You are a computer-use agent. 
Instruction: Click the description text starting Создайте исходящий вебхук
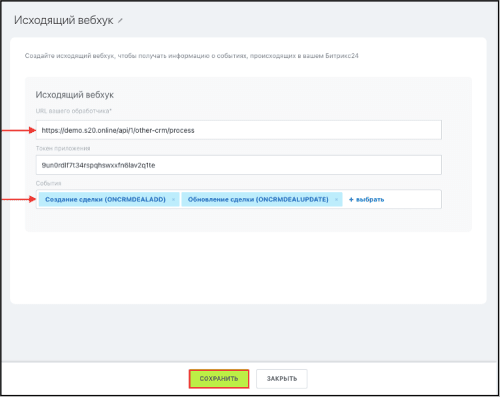point(192,56)
